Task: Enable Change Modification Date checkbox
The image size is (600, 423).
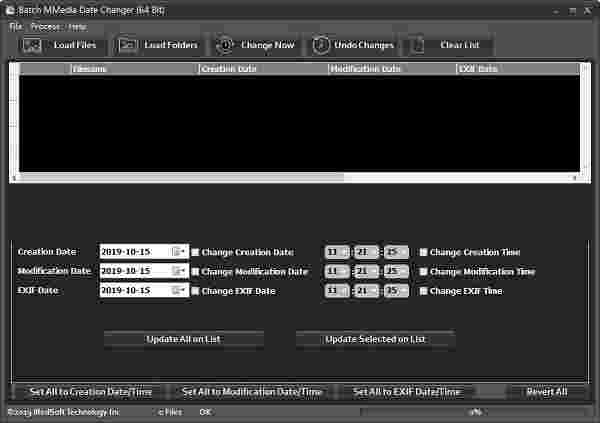Action: [x=195, y=271]
